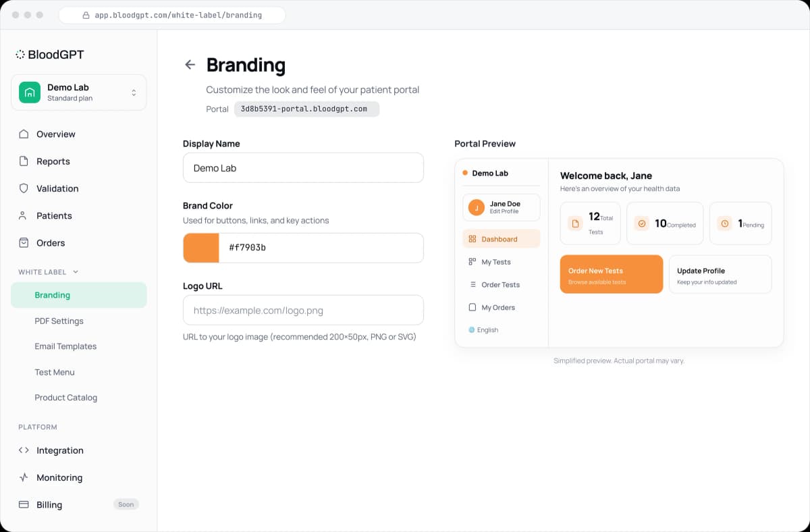Click the Soon badge next to Billing
The width and height of the screenshot is (810, 532).
click(x=126, y=504)
